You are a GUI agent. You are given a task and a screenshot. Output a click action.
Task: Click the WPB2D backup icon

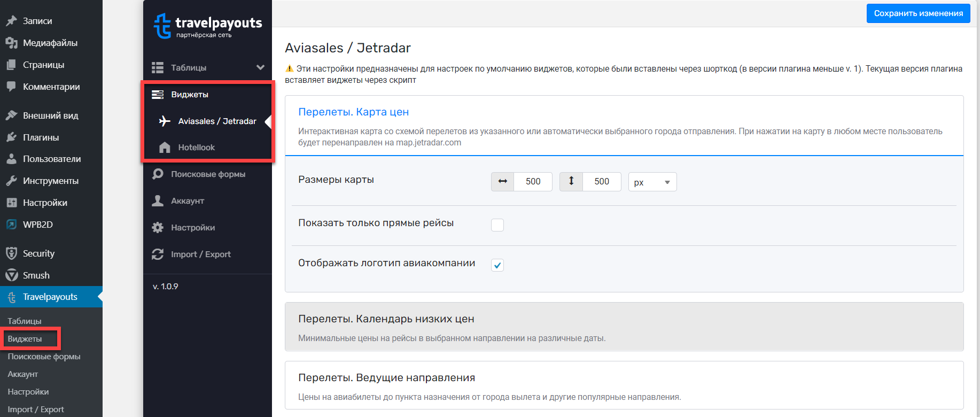pyautogui.click(x=11, y=225)
